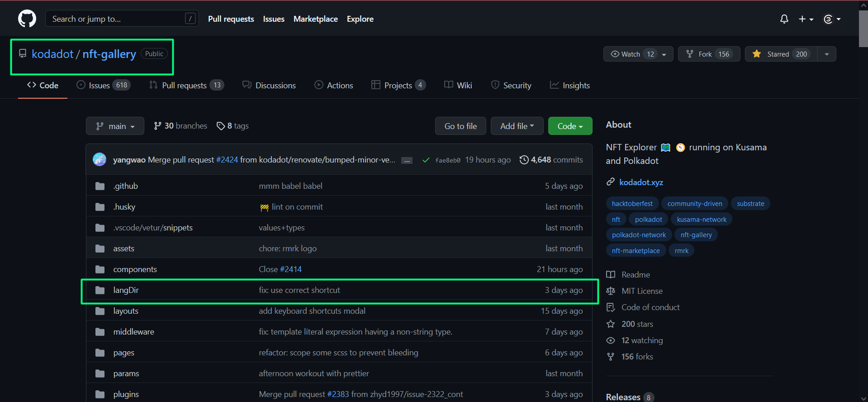Viewport: 868px width, 402px height.
Task: Open the 8 tags link
Action: point(233,126)
